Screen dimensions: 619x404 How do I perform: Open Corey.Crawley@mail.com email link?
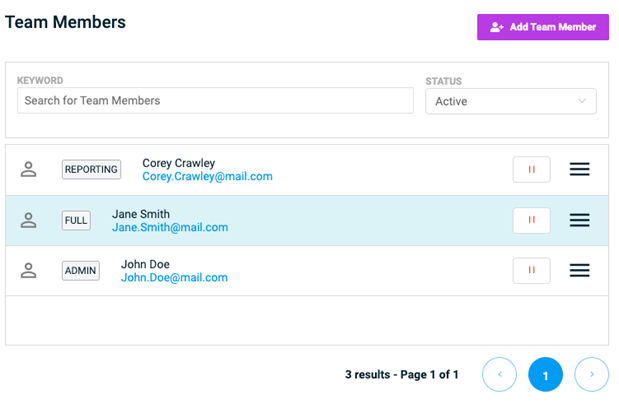(x=207, y=177)
